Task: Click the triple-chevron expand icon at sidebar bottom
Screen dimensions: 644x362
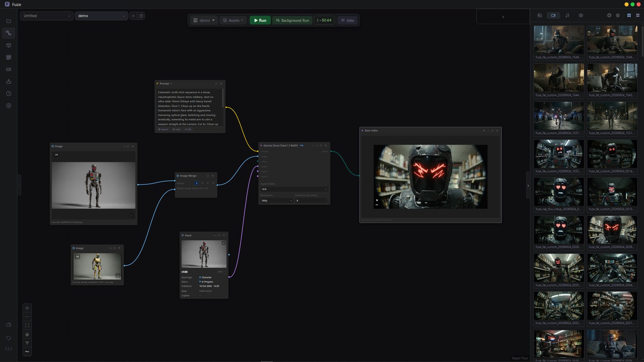Action: click(x=8, y=349)
